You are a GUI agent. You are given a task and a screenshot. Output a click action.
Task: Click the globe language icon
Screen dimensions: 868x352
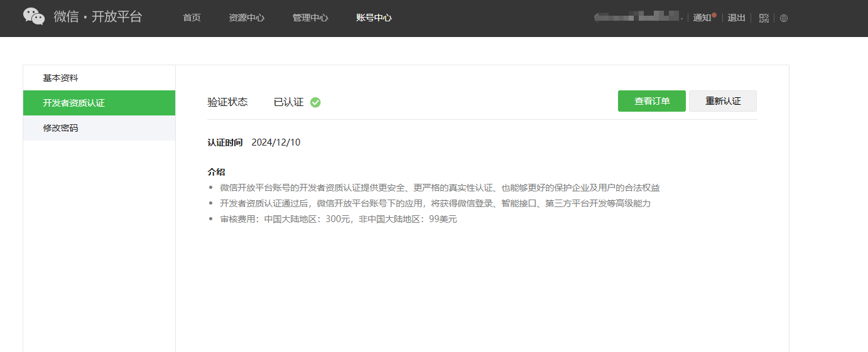pos(784,18)
